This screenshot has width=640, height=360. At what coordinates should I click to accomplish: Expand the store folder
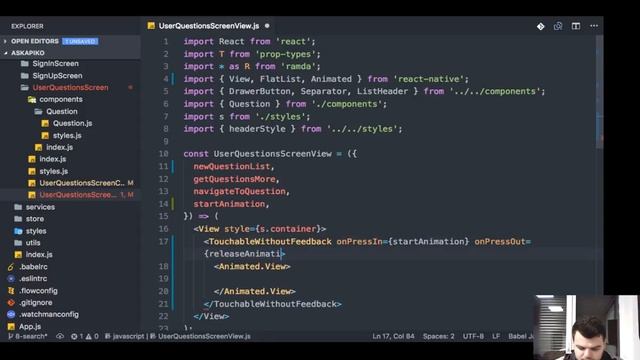(x=35, y=219)
